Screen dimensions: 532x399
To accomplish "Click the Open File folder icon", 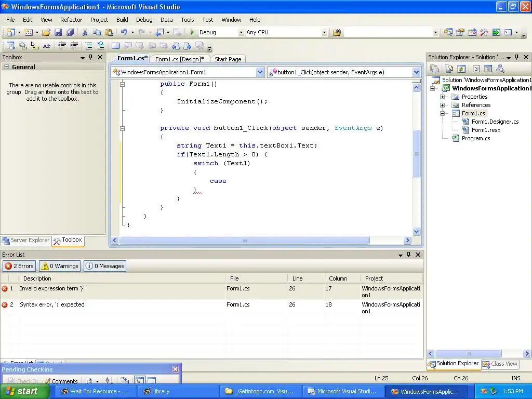I will coord(46,32).
